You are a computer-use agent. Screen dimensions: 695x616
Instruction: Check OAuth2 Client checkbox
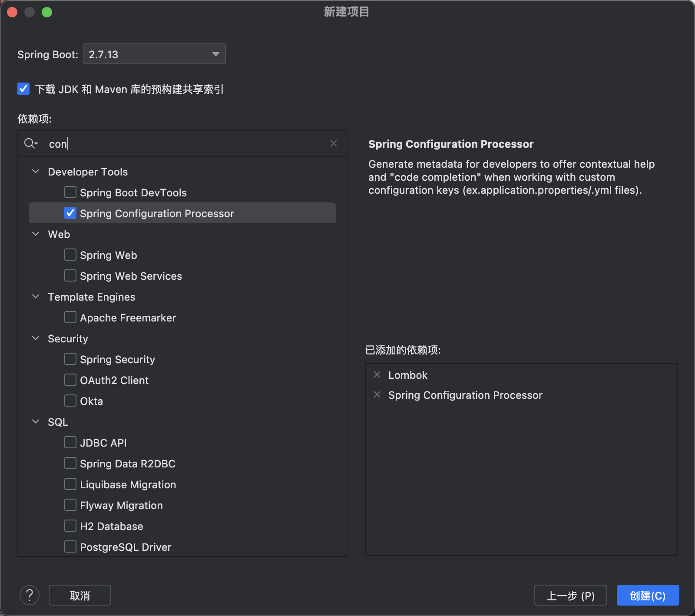pyautogui.click(x=70, y=380)
